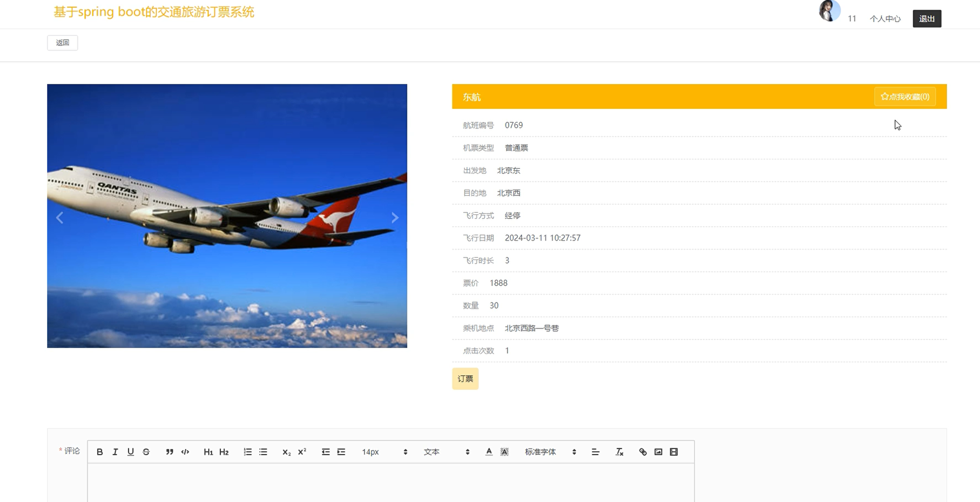Viewport: 980px width, 502px height.
Task: Toggle bold formatting in comment editor
Action: [100, 452]
